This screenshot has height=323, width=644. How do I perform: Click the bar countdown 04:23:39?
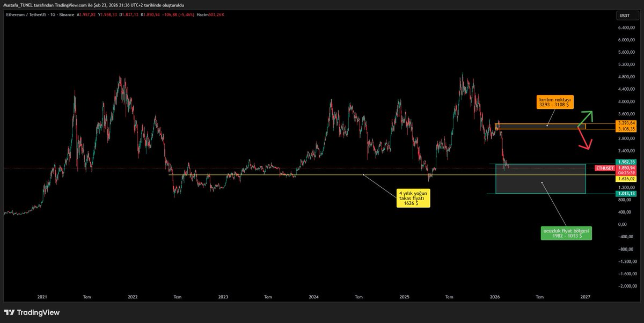[x=625, y=173]
